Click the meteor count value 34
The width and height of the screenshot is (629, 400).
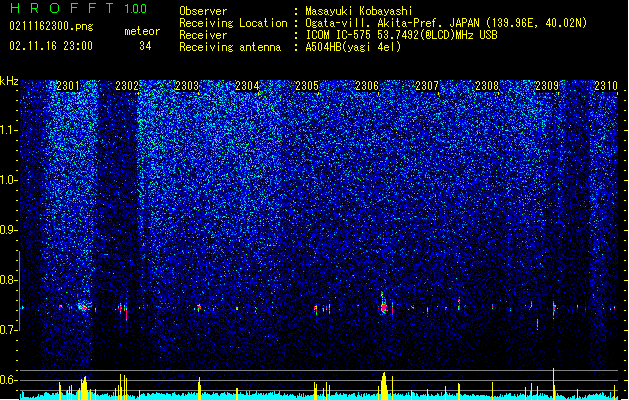(145, 46)
